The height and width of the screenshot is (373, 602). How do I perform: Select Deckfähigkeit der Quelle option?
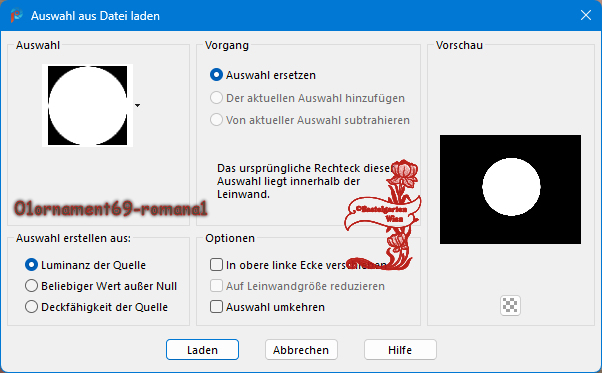point(31,307)
